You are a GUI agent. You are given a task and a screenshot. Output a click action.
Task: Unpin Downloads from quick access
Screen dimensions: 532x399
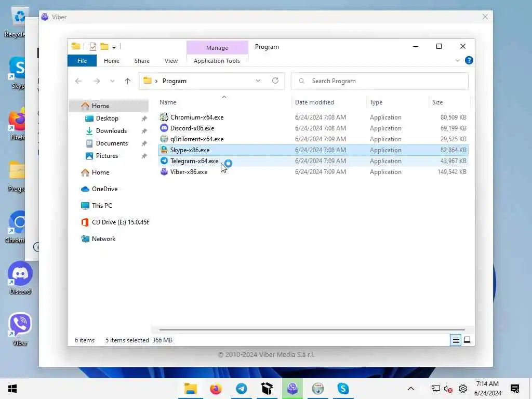[144, 131]
